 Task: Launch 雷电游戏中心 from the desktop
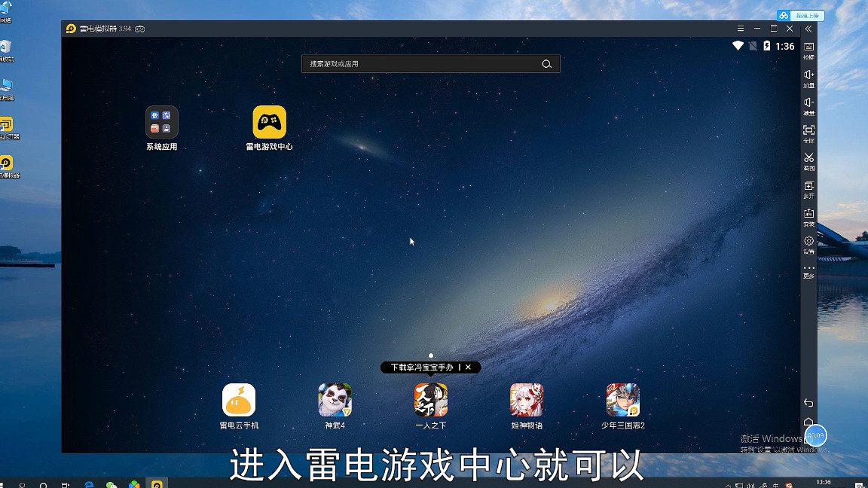269,123
